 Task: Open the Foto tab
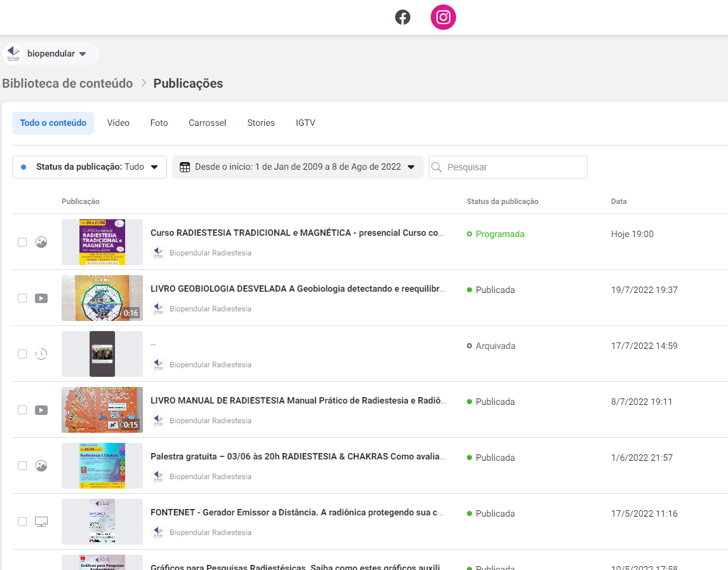click(159, 123)
